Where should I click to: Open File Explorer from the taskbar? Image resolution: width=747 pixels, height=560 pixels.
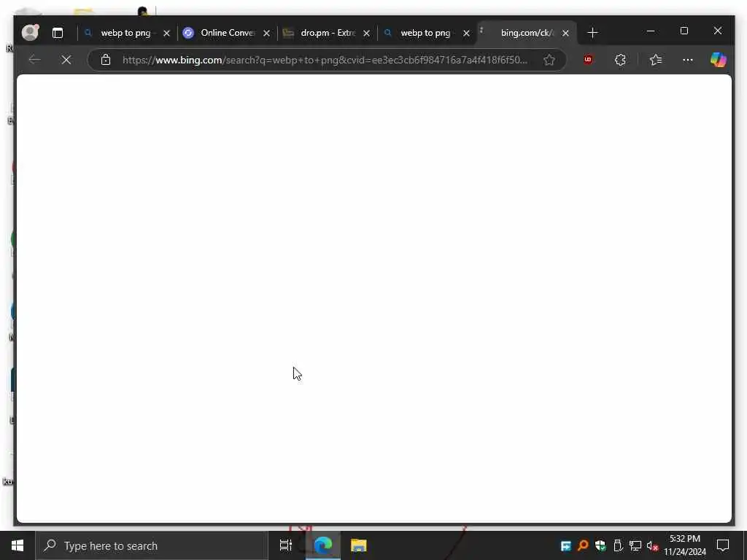[x=359, y=545]
